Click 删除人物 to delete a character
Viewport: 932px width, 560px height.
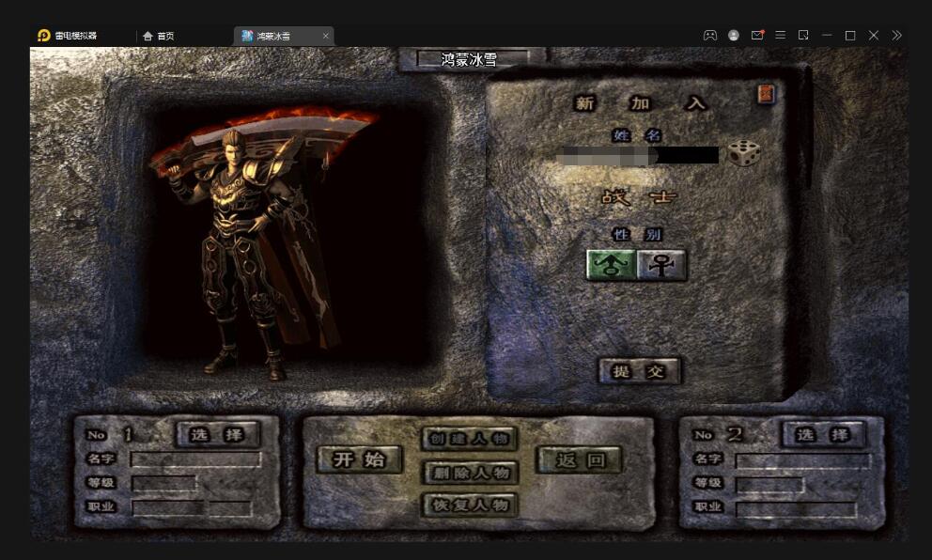pos(469,472)
